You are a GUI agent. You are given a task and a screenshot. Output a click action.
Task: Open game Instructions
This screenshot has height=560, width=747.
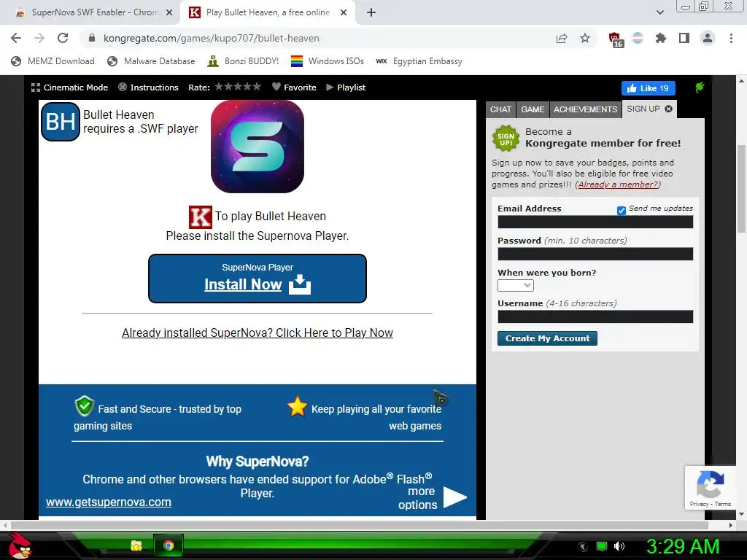[x=148, y=87]
